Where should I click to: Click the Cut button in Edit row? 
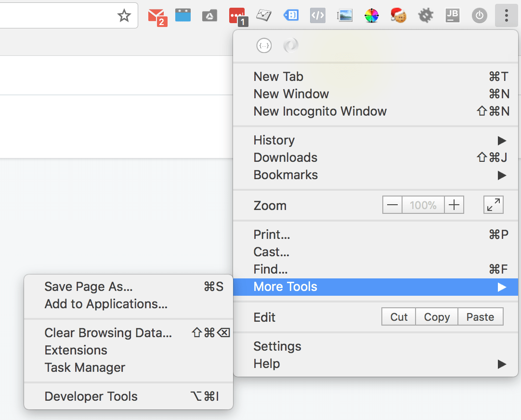pos(399,316)
